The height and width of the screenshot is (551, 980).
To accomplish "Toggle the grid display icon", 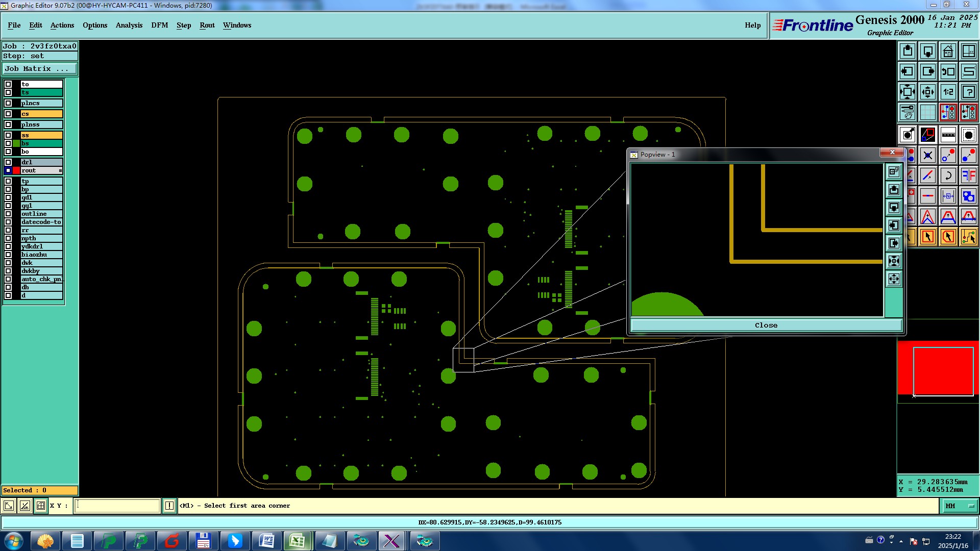I will [927, 112].
